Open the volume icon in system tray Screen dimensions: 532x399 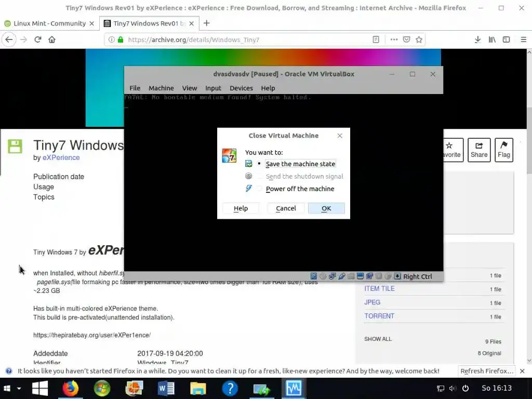(x=453, y=389)
